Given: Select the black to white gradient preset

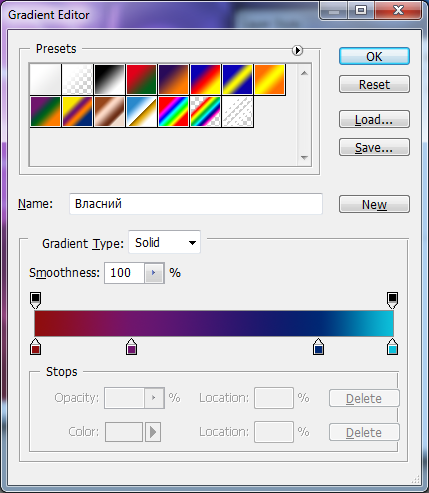Looking at the screenshot, I should (x=109, y=79).
